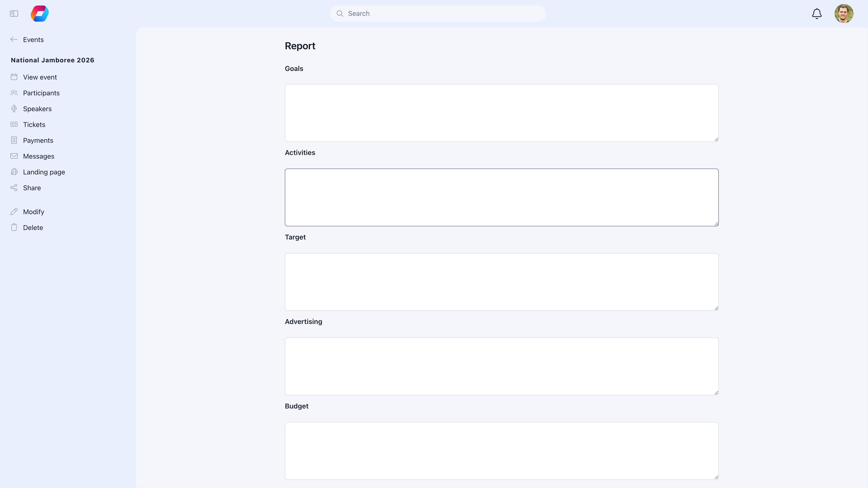Click the Share icon in the sidebar
Viewport: 868px width, 488px height.
coord(14,188)
